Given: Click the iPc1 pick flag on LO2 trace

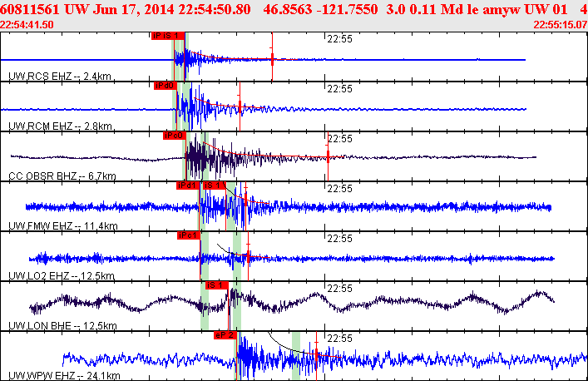Looking at the screenshot, I should pos(189,235).
